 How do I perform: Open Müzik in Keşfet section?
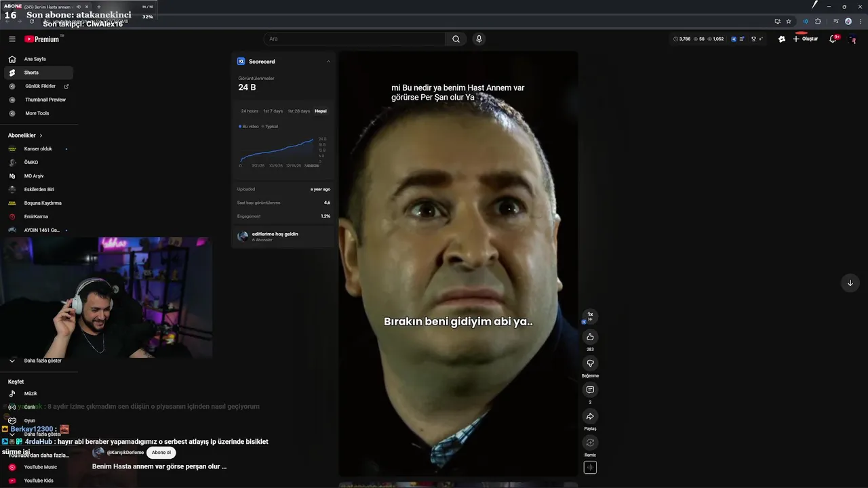pyautogui.click(x=39, y=394)
